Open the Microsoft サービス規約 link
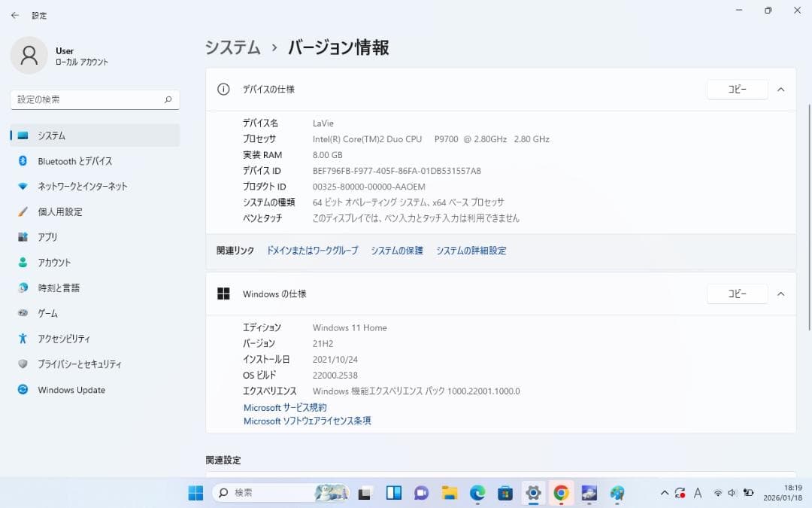The image size is (812, 508). coord(284,407)
